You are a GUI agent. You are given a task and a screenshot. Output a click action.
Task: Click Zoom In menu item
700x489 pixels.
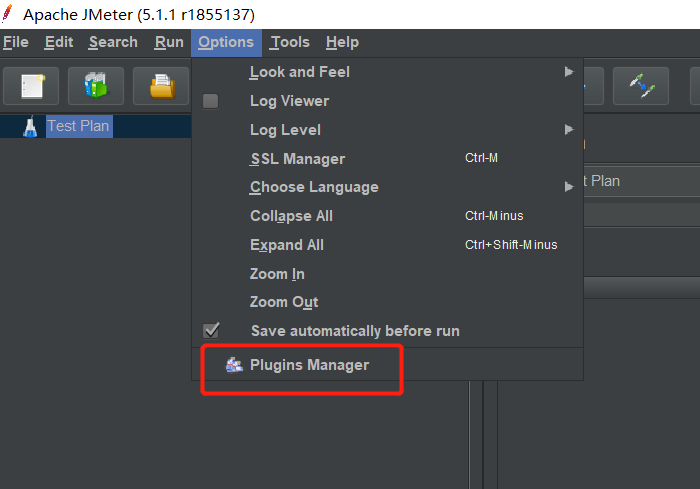tap(277, 274)
